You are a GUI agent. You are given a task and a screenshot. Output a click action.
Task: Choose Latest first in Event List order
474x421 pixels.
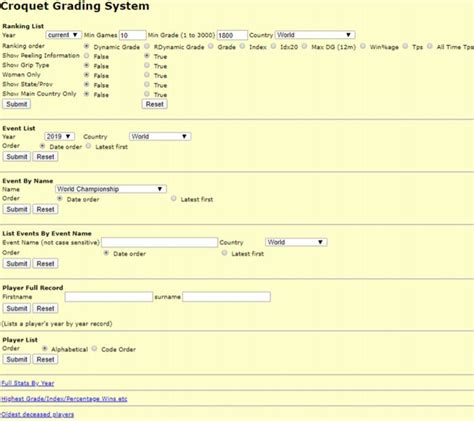click(x=88, y=146)
